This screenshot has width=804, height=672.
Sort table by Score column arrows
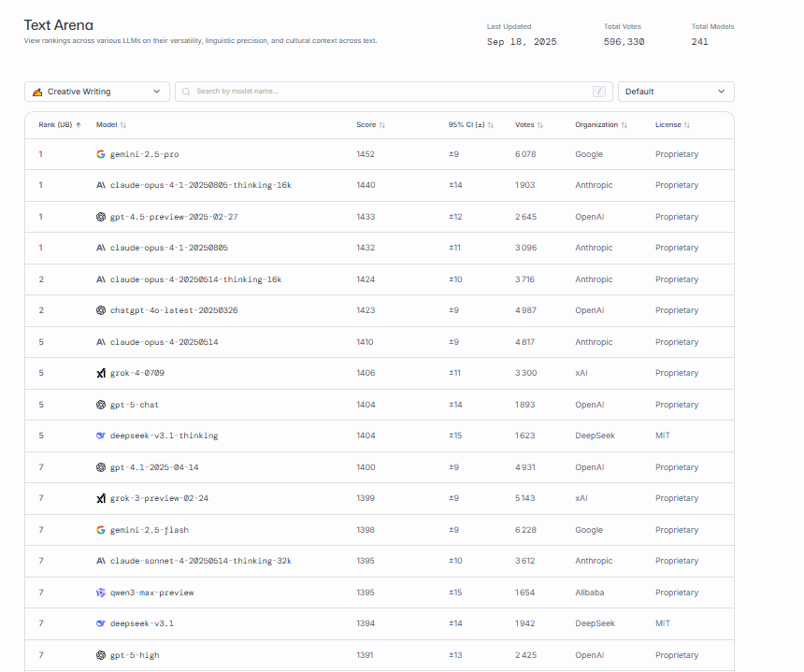pyautogui.click(x=381, y=124)
